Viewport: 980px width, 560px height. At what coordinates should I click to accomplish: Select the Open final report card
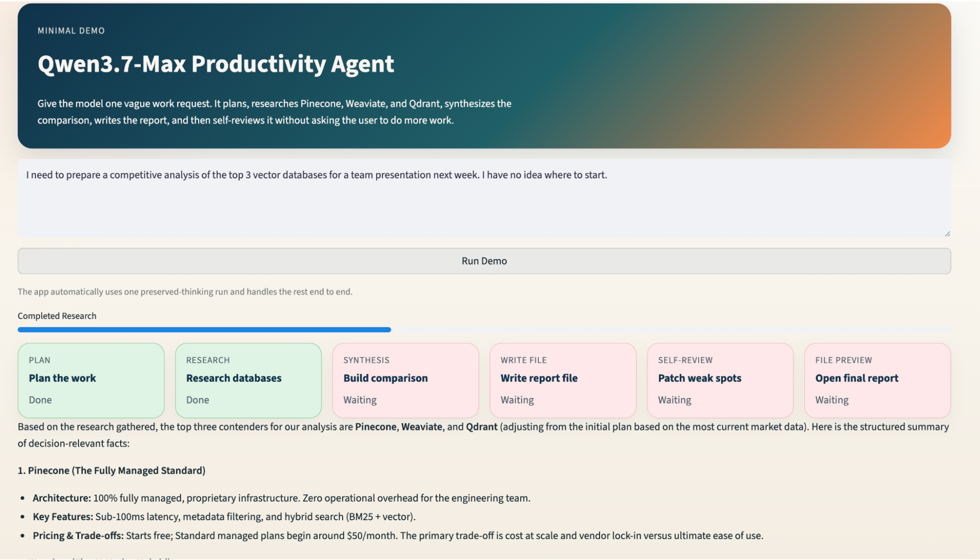tap(878, 380)
